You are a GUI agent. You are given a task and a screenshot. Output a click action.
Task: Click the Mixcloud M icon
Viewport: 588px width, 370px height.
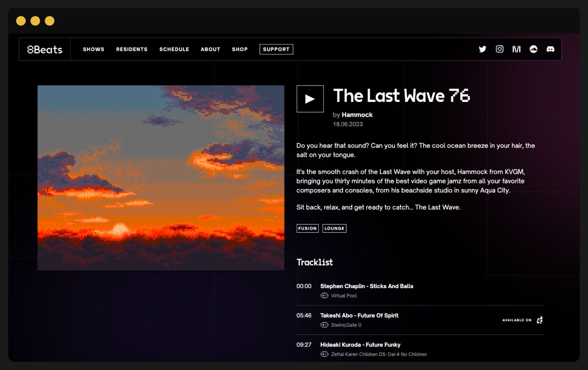coord(516,49)
